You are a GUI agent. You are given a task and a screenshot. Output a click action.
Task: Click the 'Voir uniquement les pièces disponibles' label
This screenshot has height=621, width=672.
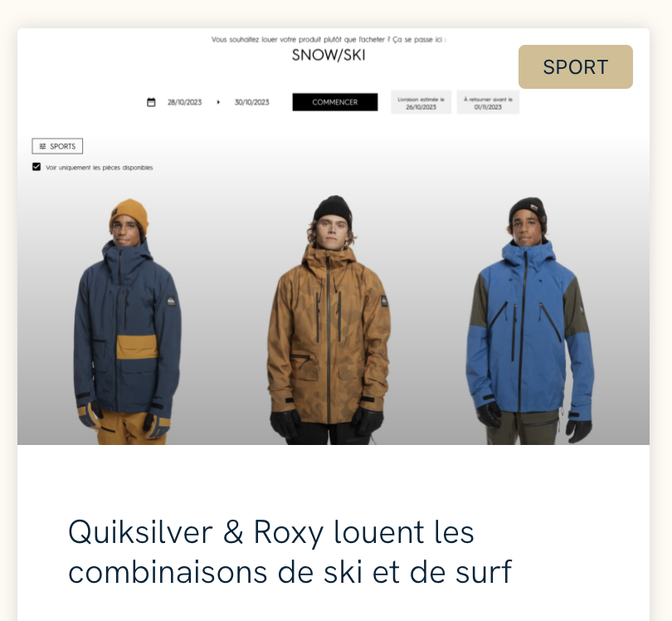(99, 168)
